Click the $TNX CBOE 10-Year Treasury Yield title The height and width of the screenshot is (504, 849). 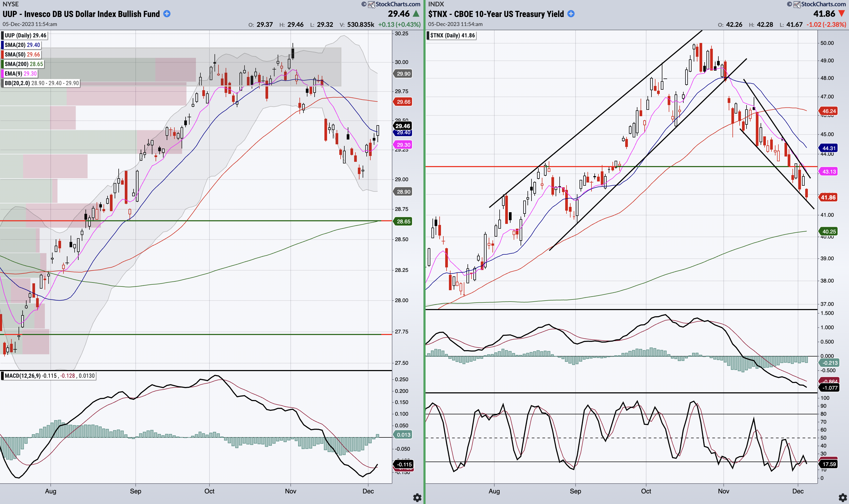tap(496, 14)
